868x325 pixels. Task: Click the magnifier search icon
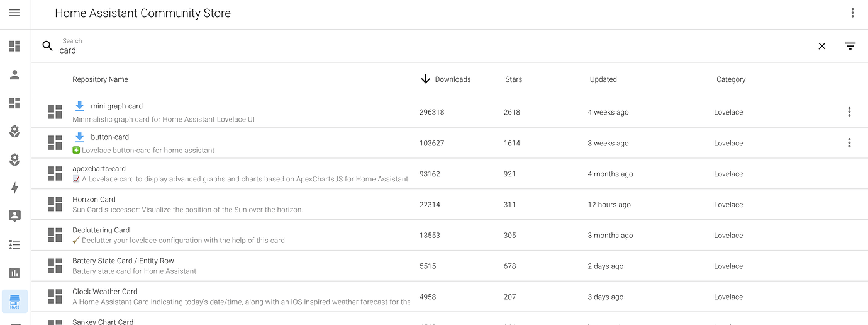(48, 46)
